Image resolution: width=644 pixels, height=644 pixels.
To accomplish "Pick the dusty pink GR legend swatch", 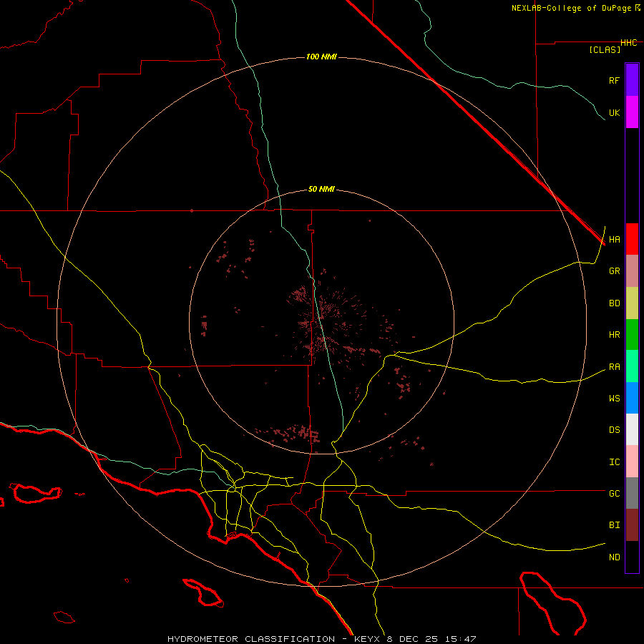I will (632, 270).
